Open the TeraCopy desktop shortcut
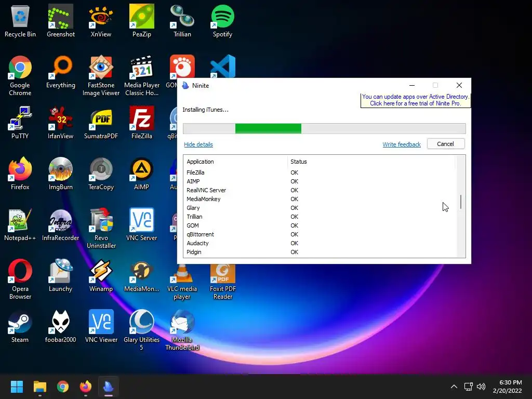Viewport: 532px width, 399px height. (x=101, y=174)
